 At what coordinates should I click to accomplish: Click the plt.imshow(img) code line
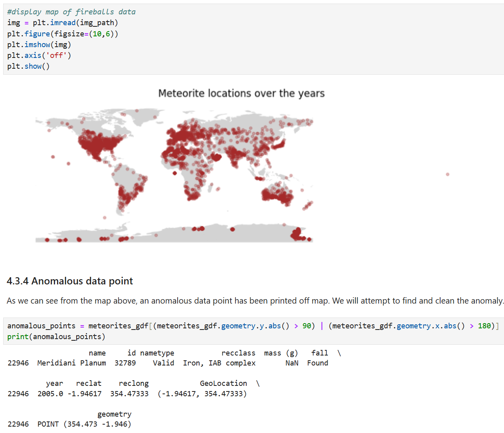pyautogui.click(x=39, y=45)
